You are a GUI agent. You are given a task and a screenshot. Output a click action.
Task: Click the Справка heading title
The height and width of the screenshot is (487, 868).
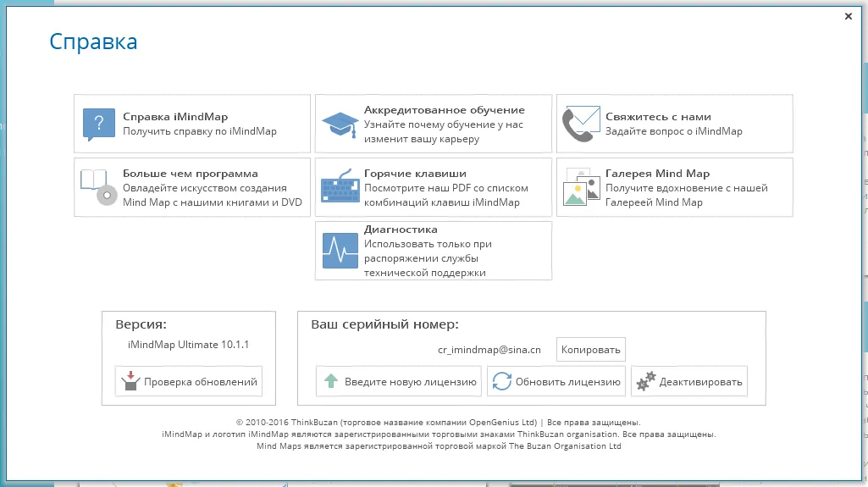pos(93,42)
